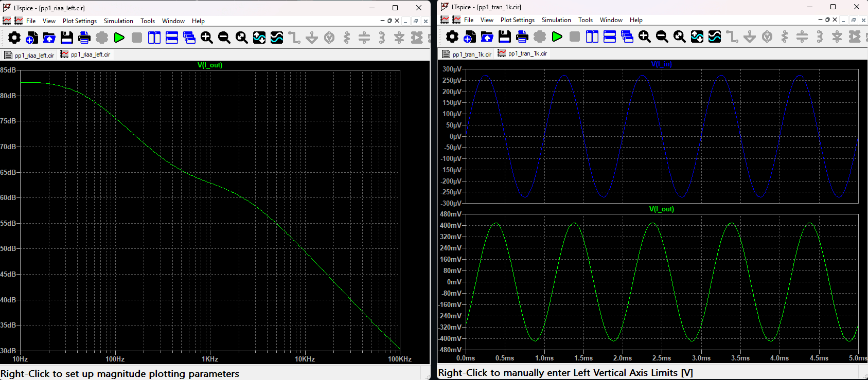Viewport: 868px width, 380px height.
Task: Open File menu in pp1_tran_1k window
Action: [x=469, y=20]
